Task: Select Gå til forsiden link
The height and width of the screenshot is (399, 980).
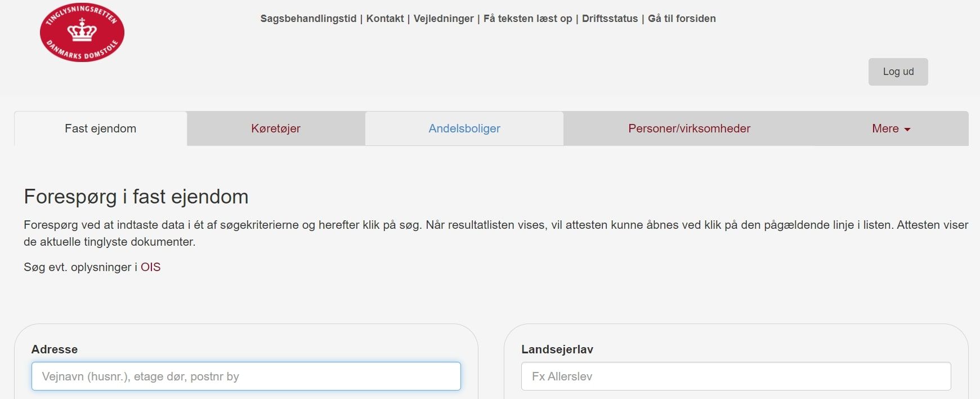Action: click(682, 19)
